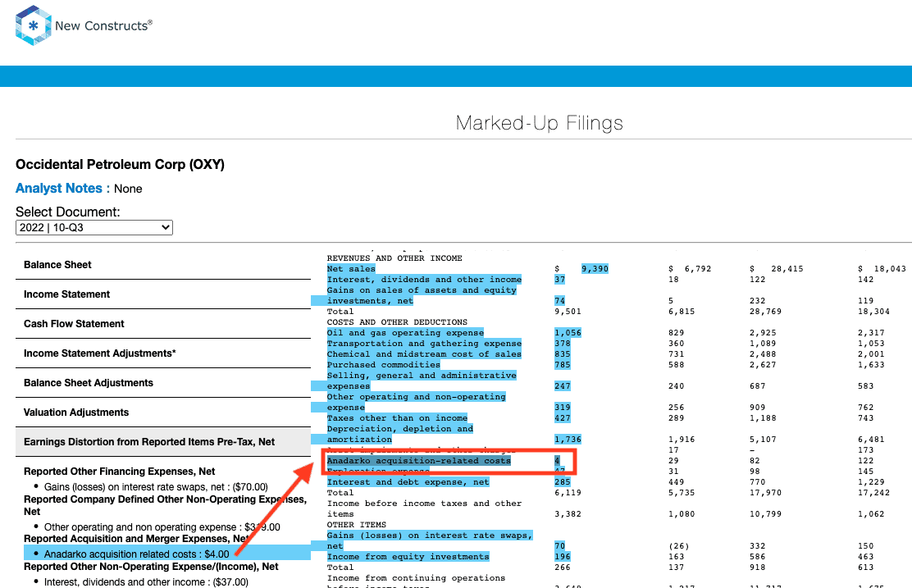Open the Select Document dropdown
Image resolution: width=912 pixels, height=588 pixels.
pyautogui.click(x=94, y=227)
